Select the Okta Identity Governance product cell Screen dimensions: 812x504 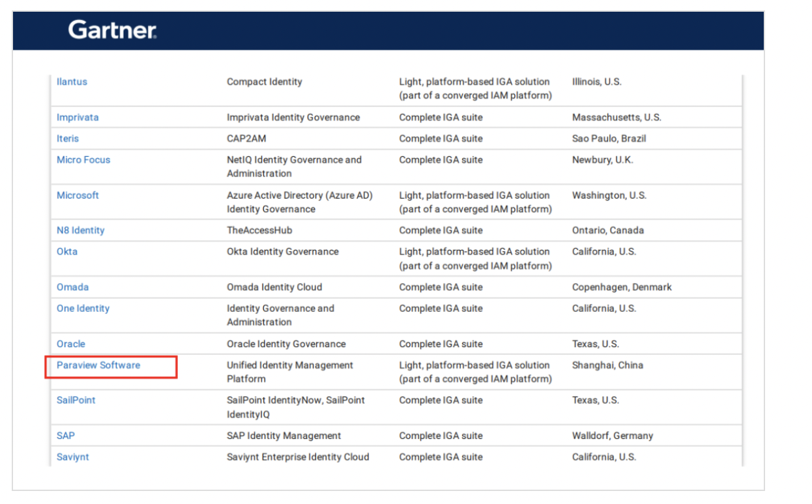283,251
